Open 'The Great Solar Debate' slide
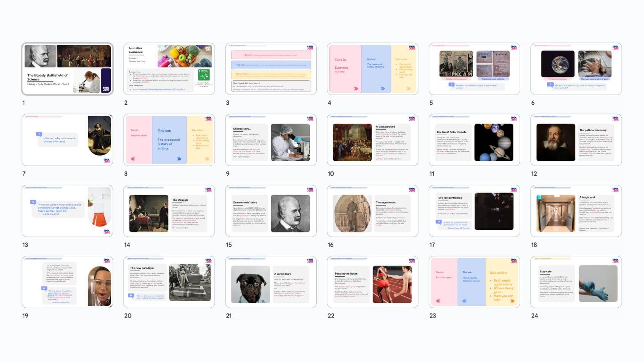The image size is (644, 362). pyautogui.click(x=474, y=140)
